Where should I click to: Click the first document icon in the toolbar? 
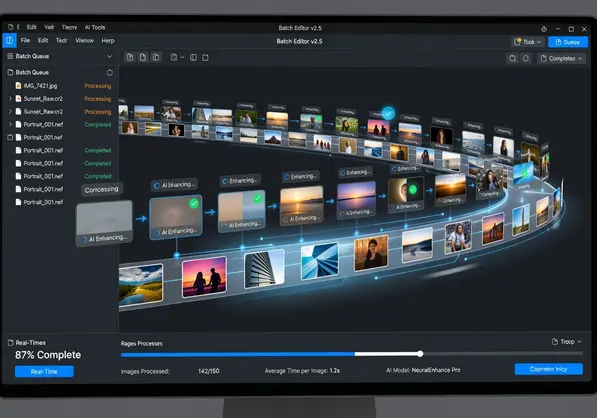click(x=130, y=57)
